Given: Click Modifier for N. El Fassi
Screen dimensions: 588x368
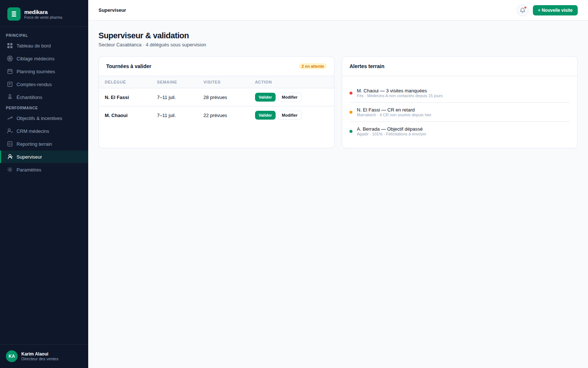Looking at the screenshot, I should [290, 97].
